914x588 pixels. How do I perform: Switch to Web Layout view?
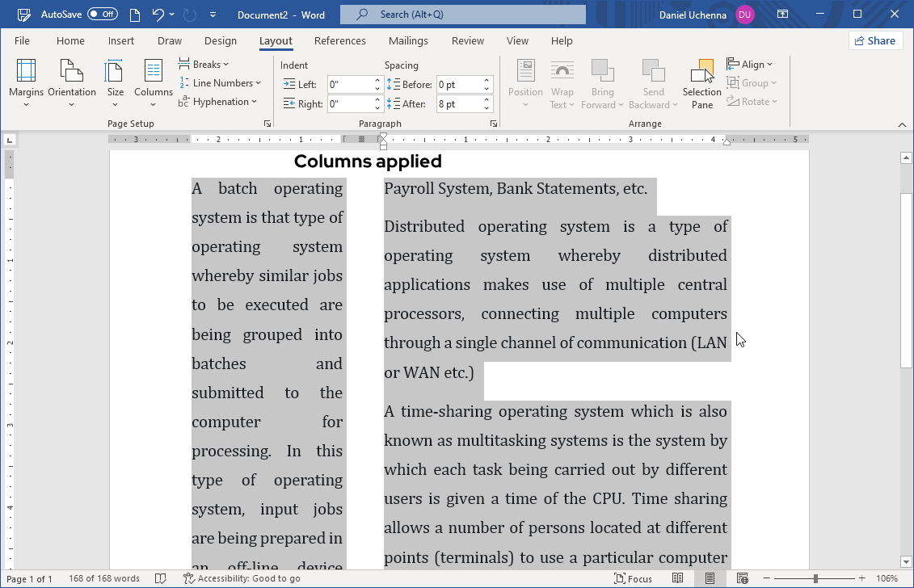tap(742, 578)
